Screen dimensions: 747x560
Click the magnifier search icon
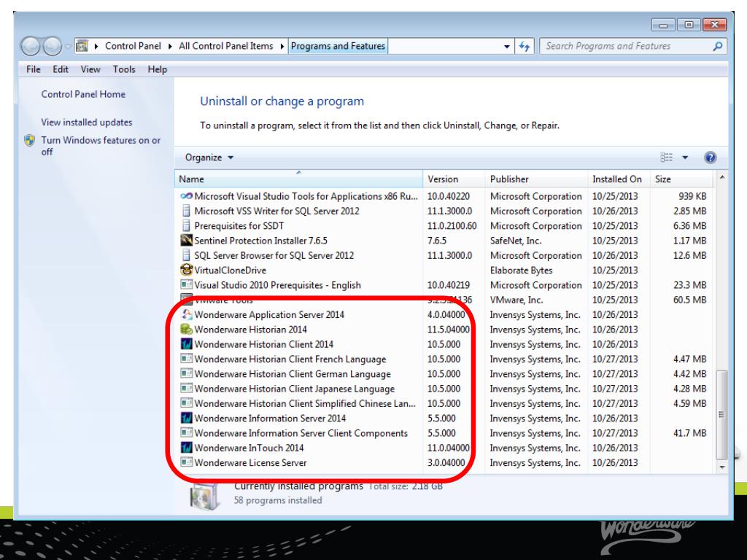pyautogui.click(x=718, y=46)
